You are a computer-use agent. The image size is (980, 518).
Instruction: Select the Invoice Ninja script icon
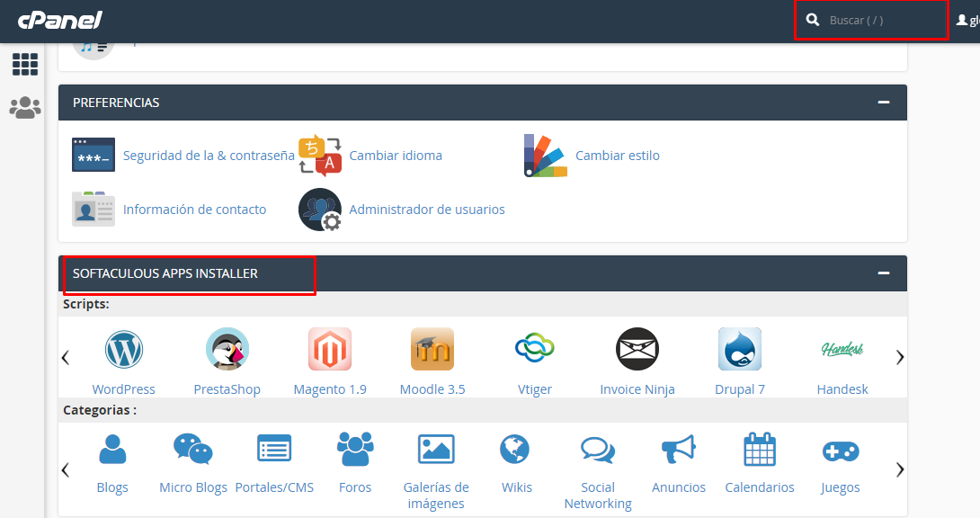point(637,349)
